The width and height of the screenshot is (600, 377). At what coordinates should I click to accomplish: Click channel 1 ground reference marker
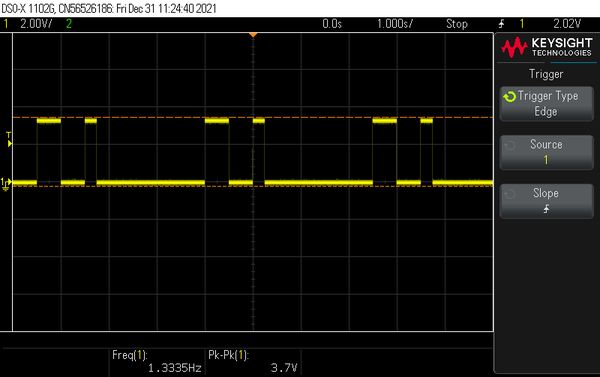coord(6,184)
